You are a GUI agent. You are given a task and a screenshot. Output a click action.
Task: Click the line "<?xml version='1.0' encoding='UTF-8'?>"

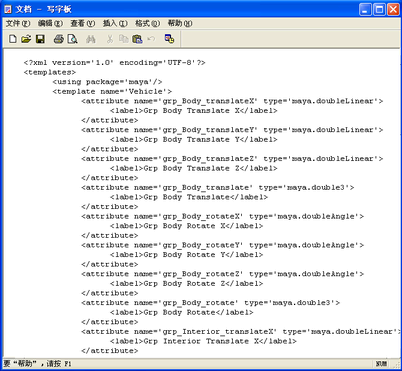coord(114,63)
